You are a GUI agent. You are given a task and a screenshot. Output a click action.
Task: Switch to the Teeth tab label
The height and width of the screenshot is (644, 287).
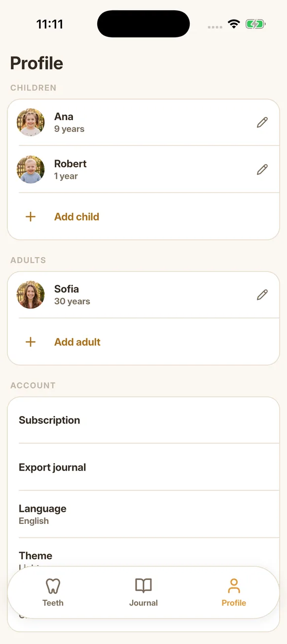click(x=53, y=603)
